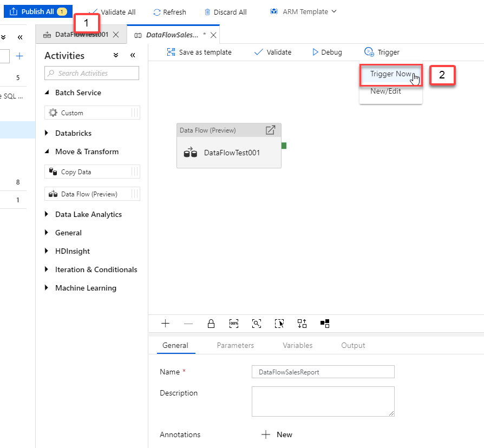Zoom in on the canvas with the plus icon
This screenshot has width=484, height=448.
coord(166,324)
